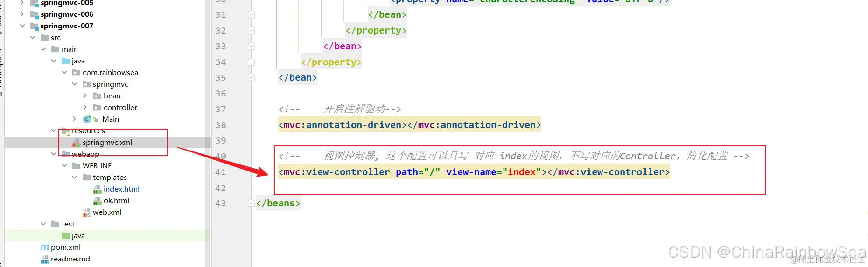This screenshot has height=267, width=868.
Task: Click the closing </bean> tag on line 35
Action: [x=298, y=77]
